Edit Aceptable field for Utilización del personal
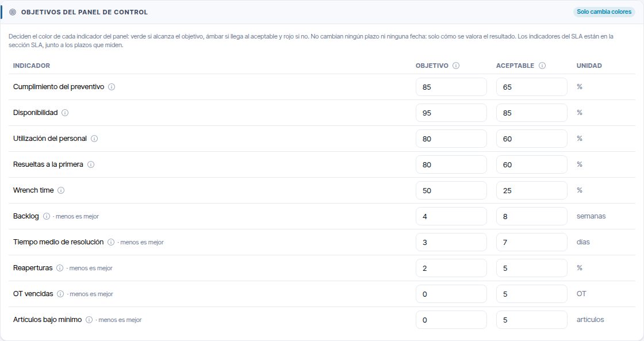Screen dimensions: 644x341 [532, 139]
